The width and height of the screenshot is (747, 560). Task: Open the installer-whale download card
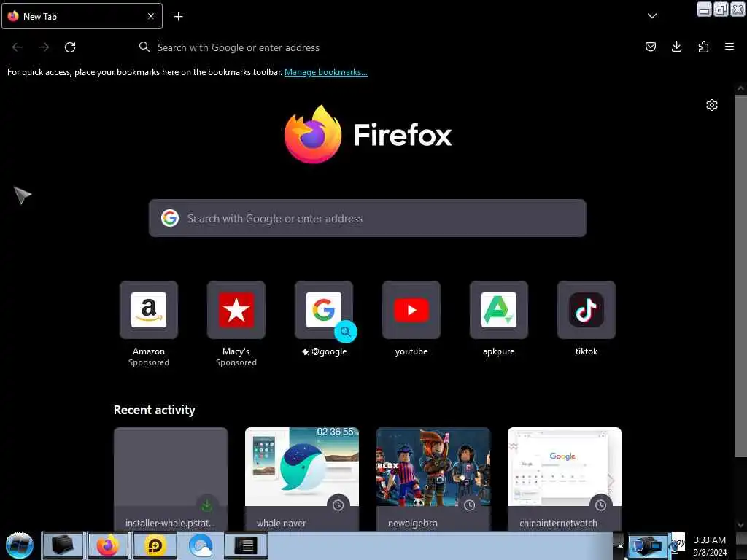click(x=171, y=479)
